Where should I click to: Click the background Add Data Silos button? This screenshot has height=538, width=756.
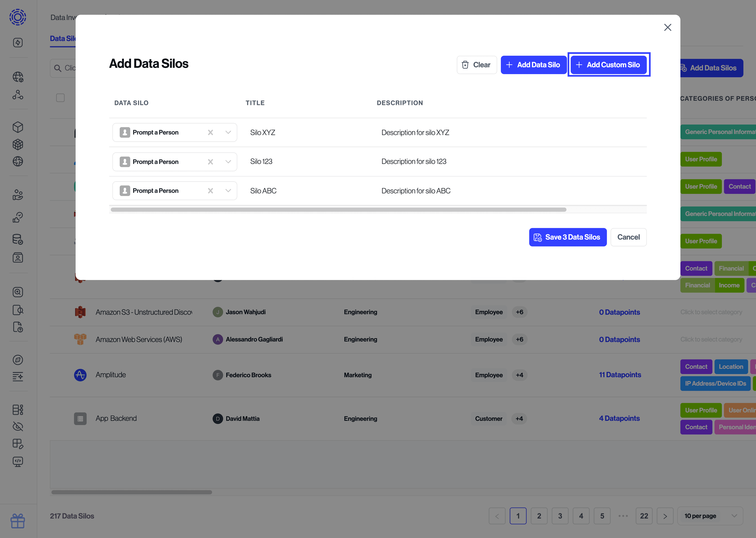coord(712,68)
